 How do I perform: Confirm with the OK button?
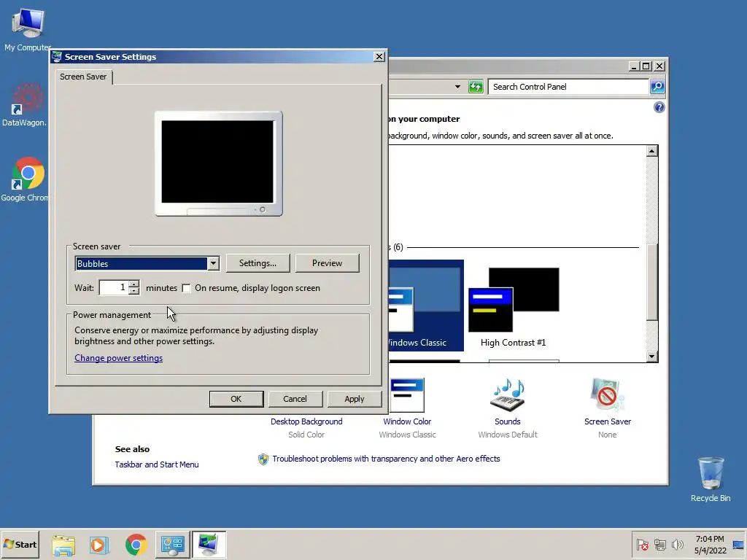click(236, 399)
